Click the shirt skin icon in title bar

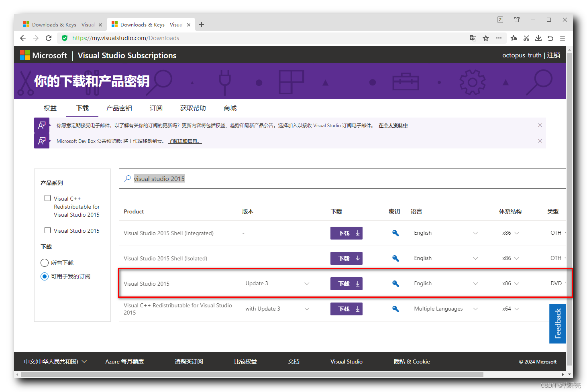(x=517, y=20)
